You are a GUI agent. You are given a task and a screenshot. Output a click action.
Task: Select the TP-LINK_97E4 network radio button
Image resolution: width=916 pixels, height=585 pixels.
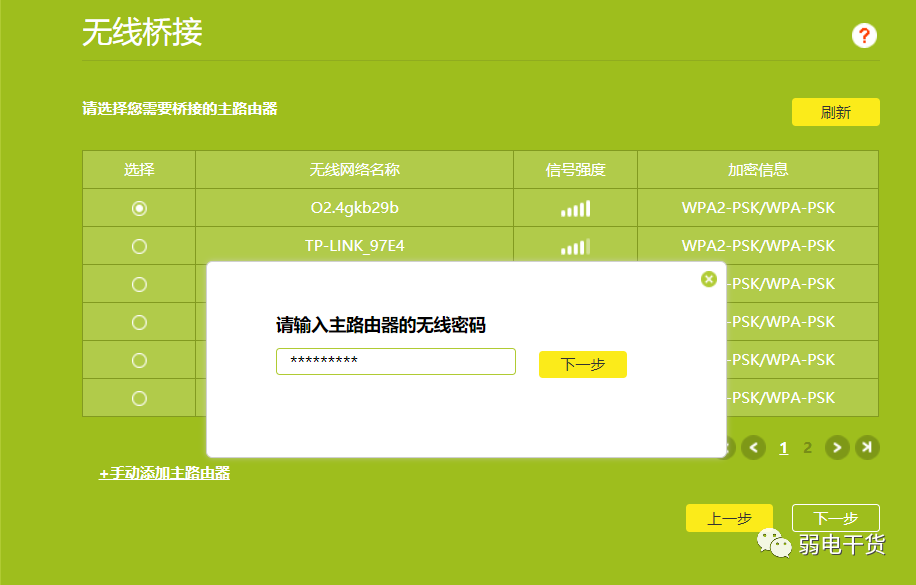(139, 246)
